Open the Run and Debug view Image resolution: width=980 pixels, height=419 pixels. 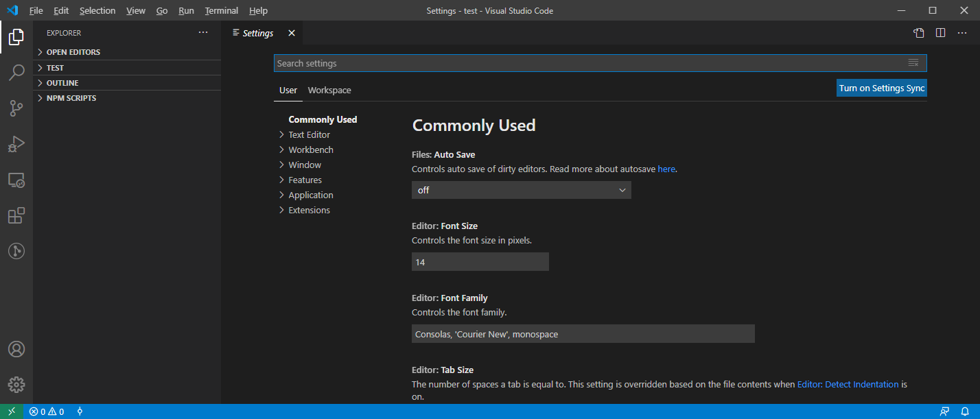(16, 144)
